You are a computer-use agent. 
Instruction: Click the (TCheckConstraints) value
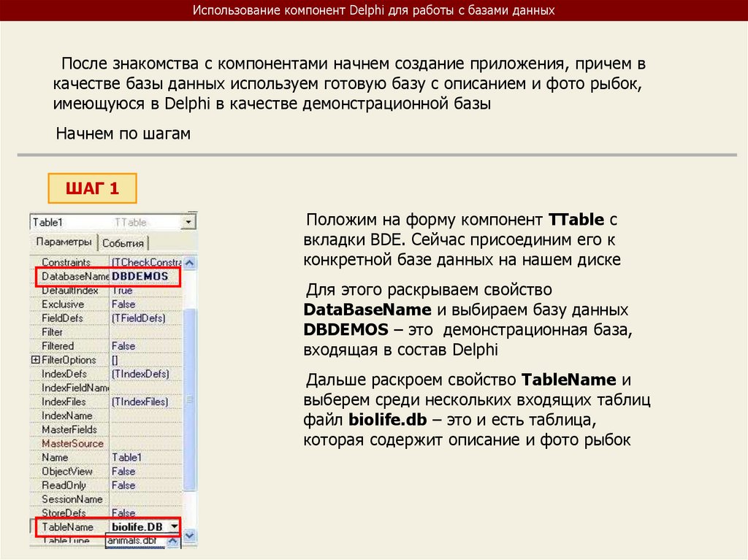(146, 262)
